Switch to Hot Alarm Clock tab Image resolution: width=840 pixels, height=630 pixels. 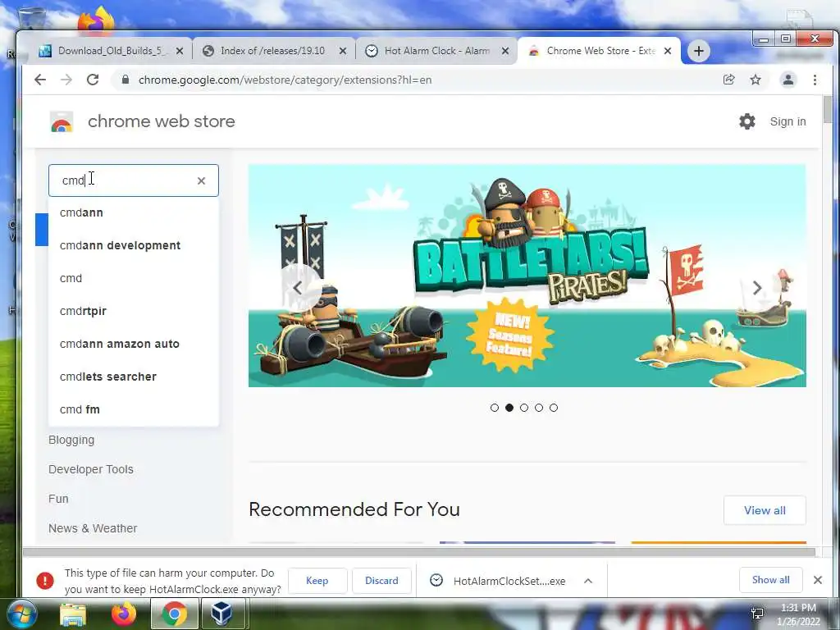point(436,51)
